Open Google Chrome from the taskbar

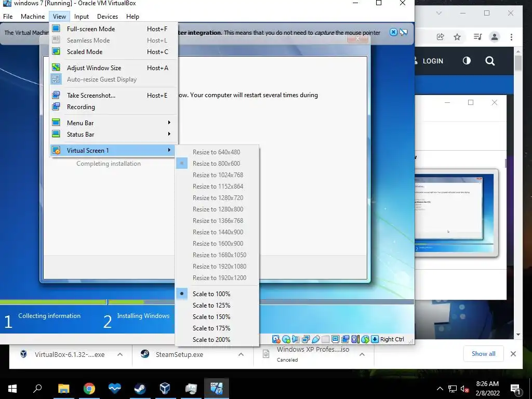[x=89, y=388]
